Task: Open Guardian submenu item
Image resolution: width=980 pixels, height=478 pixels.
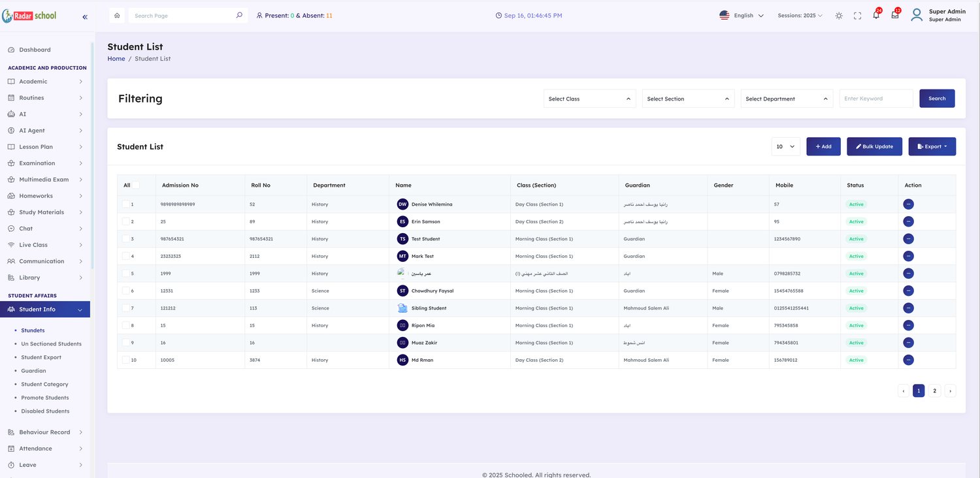Action: tap(33, 371)
